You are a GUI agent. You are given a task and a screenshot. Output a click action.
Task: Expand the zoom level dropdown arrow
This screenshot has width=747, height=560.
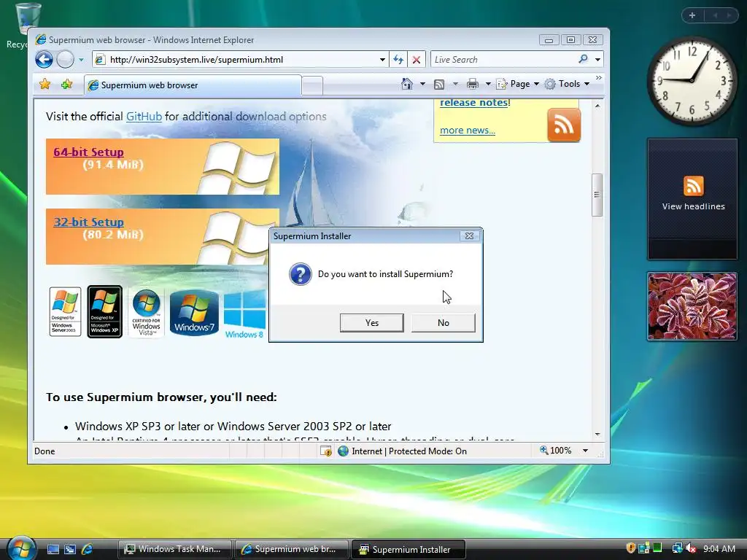(x=585, y=451)
